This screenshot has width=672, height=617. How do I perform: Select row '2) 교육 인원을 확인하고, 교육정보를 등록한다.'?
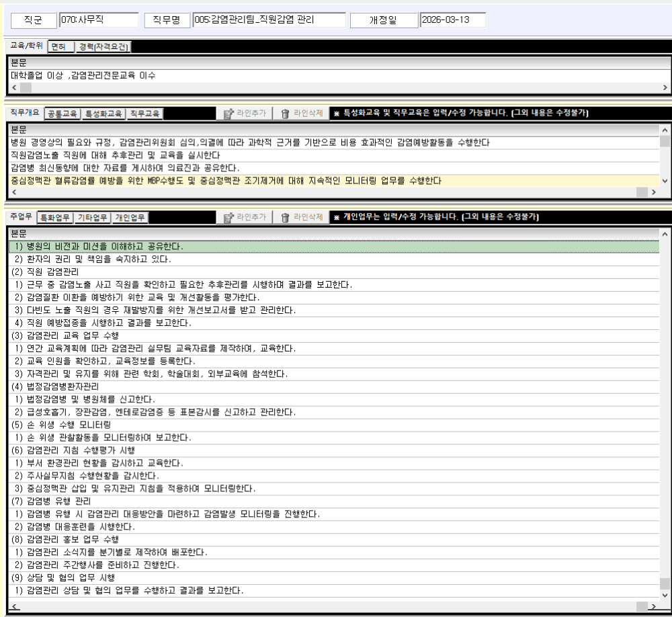click(334, 362)
